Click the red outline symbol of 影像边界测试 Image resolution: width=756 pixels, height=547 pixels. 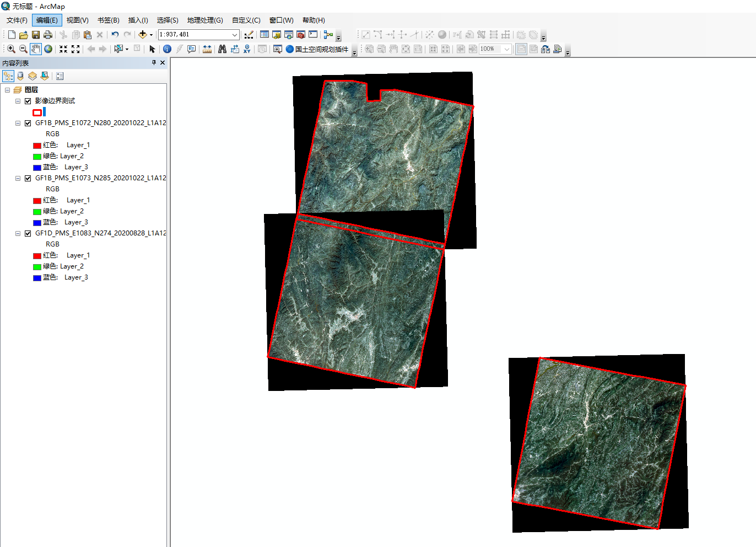(37, 112)
